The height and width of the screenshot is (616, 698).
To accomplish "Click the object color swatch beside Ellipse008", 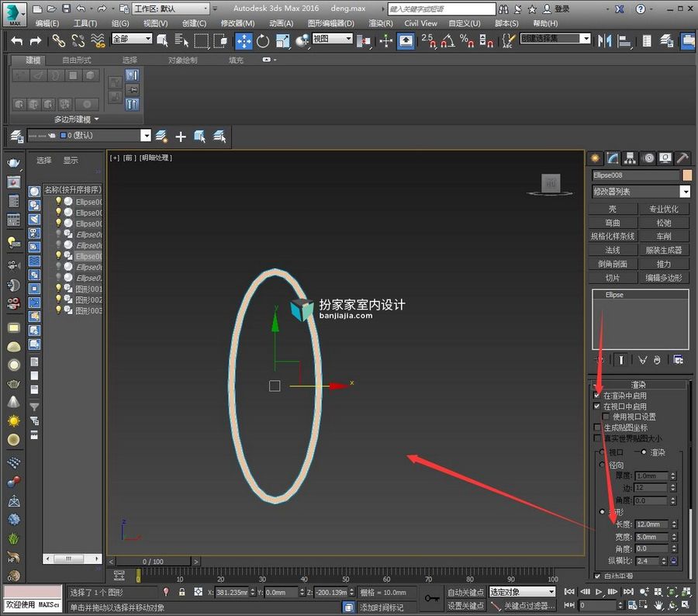I will (x=687, y=175).
